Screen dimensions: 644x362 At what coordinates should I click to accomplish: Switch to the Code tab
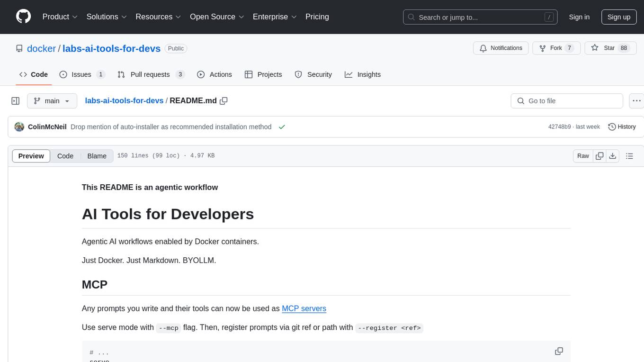34,74
